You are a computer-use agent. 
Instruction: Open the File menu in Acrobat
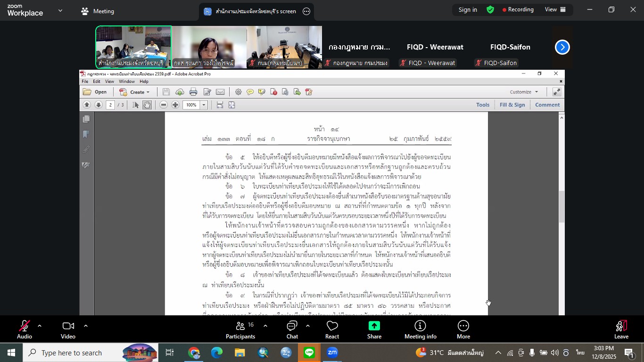coord(85,82)
